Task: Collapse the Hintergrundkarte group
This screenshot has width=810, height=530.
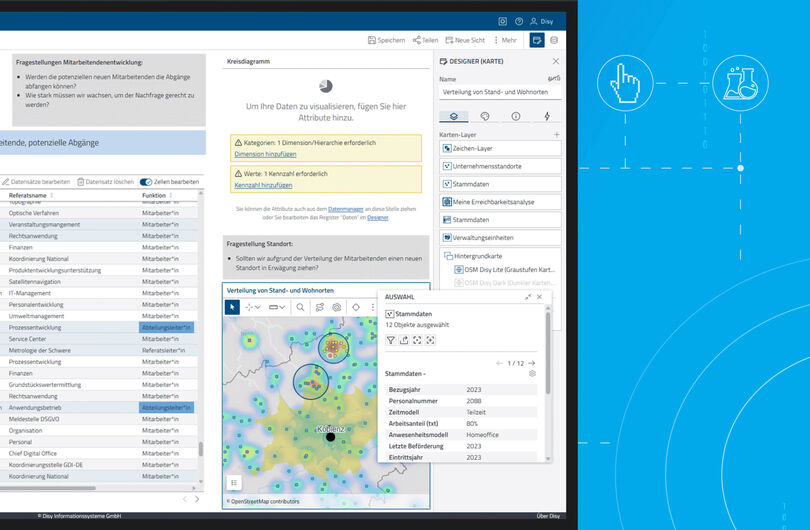Action: [448, 256]
